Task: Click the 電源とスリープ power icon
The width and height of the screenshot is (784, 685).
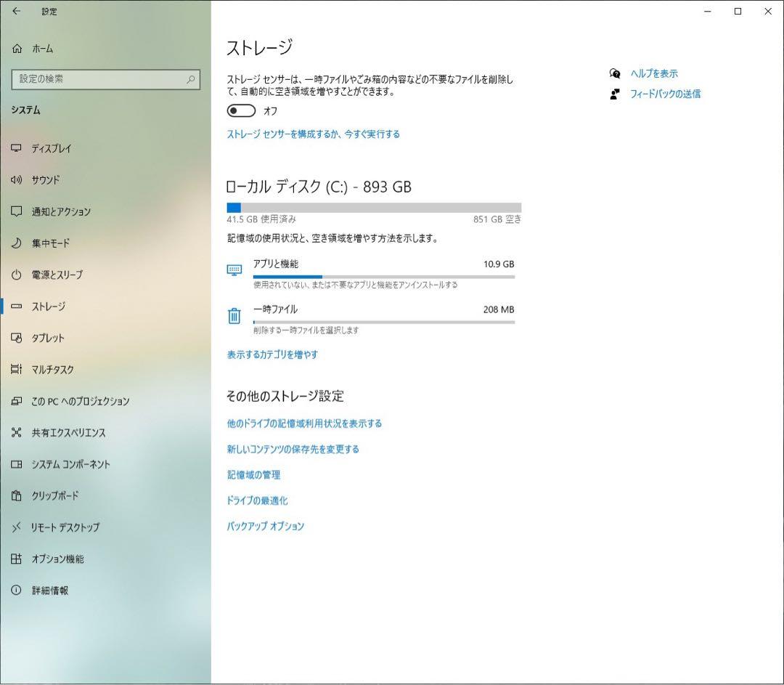Action: point(17,275)
